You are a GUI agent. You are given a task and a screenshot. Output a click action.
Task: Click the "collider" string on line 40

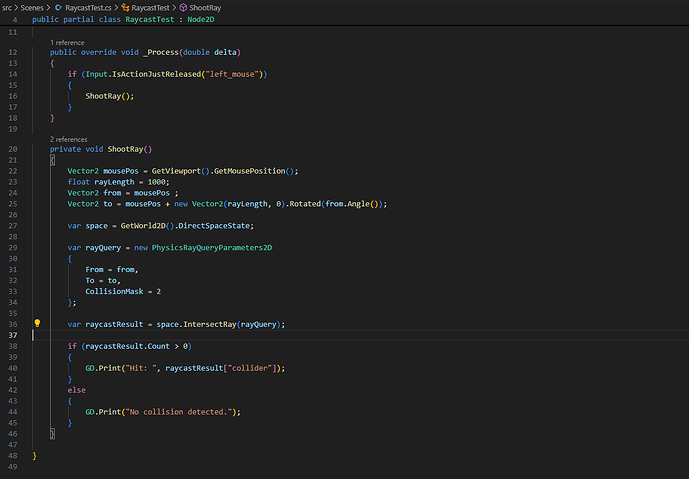[250, 368]
